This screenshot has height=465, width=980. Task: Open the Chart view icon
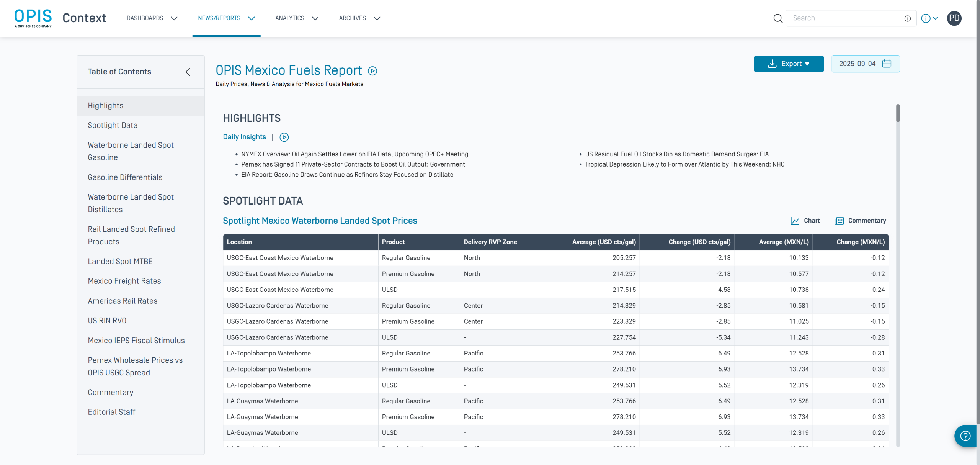[x=795, y=221]
